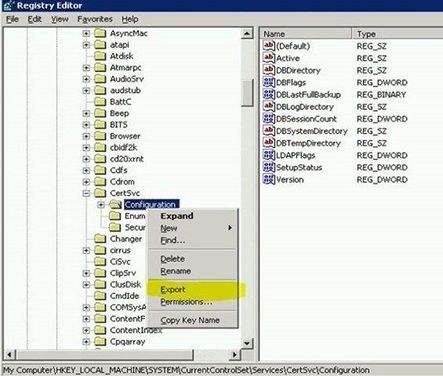Click the tree scroll down arrow
Viewport: 443px width, 376px height.
(247, 343)
